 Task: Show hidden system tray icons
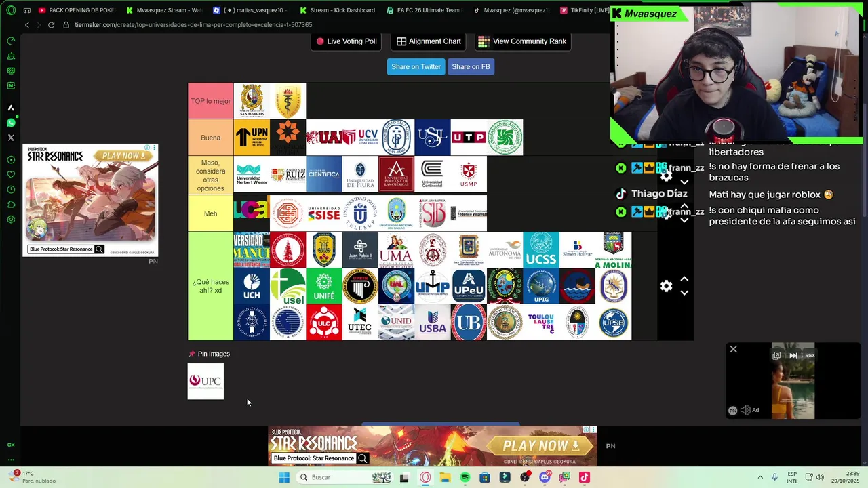[760, 477]
